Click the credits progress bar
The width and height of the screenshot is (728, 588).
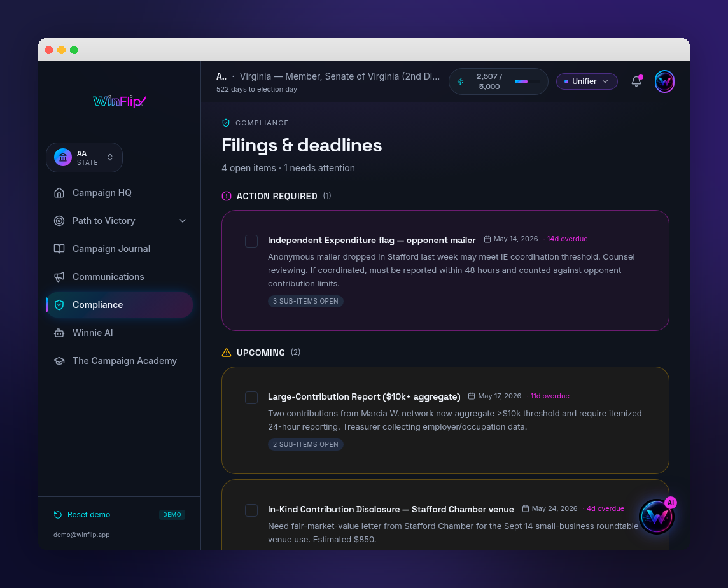coord(527,81)
